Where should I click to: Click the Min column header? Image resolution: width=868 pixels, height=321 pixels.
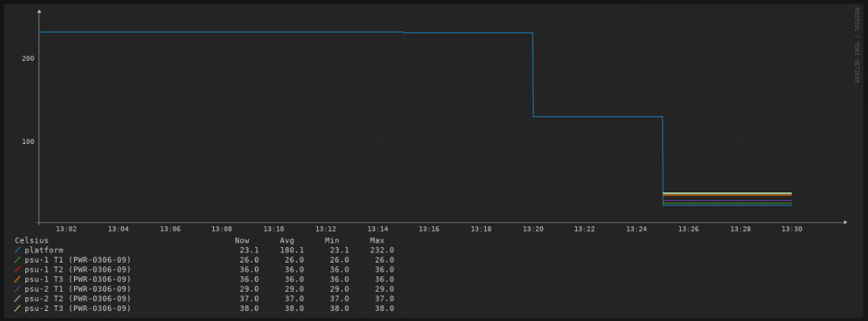point(332,241)
